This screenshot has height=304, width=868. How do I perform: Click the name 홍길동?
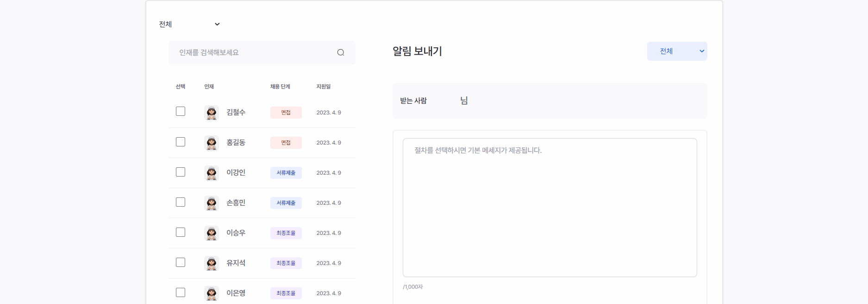pyautogui.click(x=236, y=142)
